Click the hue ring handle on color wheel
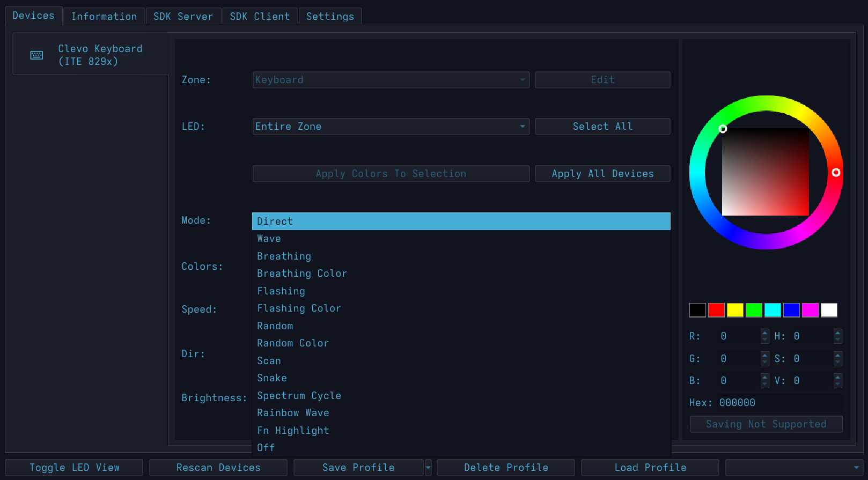868x480 pixels. pyautogui.click(x=836, y=172)
